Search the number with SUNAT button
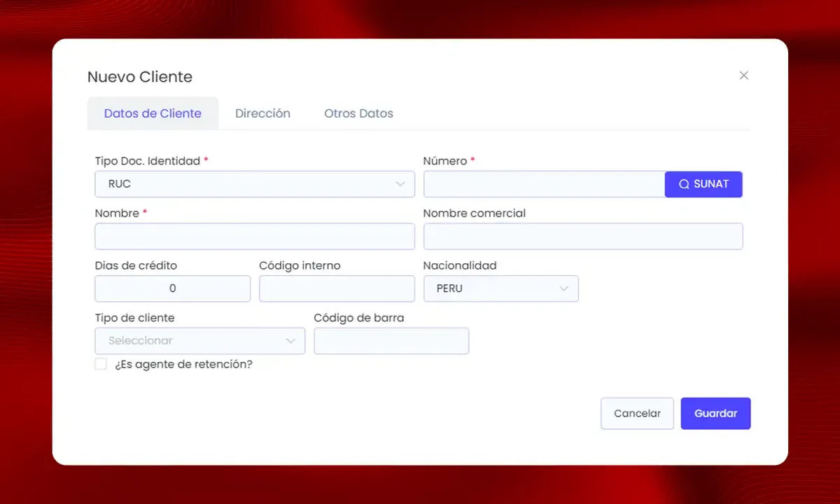The image size is (840, 504). coord(703,184)
